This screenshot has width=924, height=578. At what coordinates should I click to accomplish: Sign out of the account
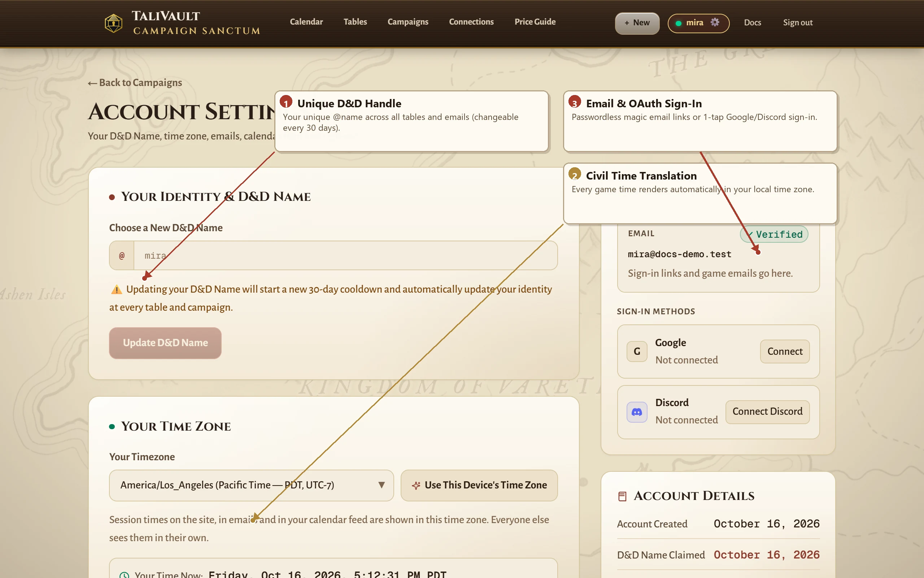tap(798, 22)
